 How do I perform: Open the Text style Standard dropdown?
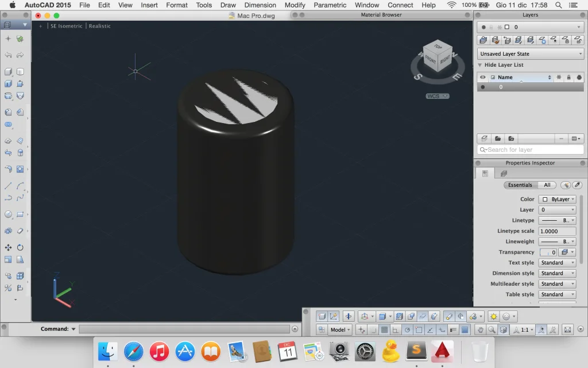[x=557, y=263]
